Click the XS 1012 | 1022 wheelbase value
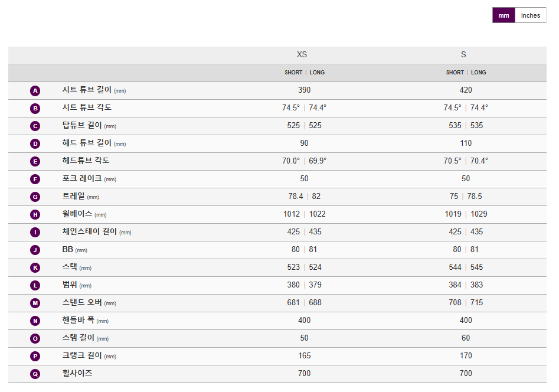This screenshot has height=392, width=559. click(305, 214)
